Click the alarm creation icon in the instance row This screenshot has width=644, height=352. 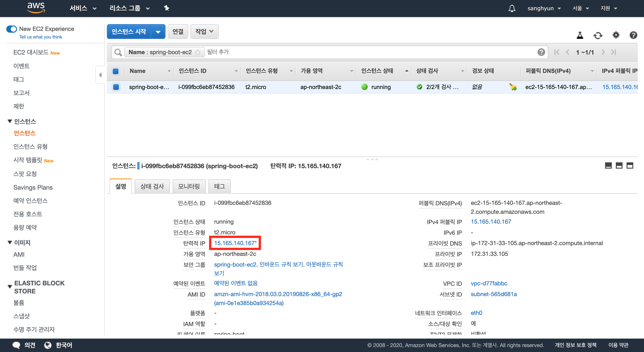coord(513,87)
